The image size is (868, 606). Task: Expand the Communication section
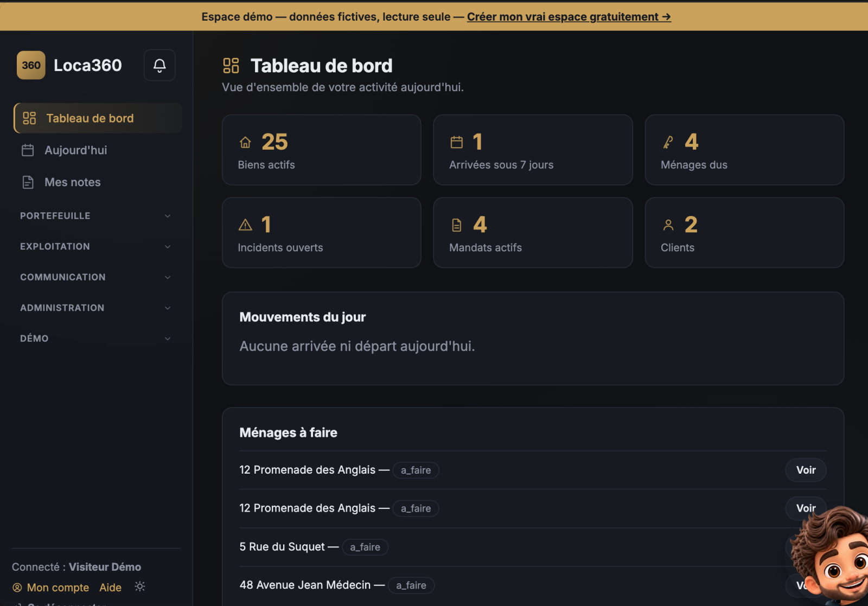95,277
